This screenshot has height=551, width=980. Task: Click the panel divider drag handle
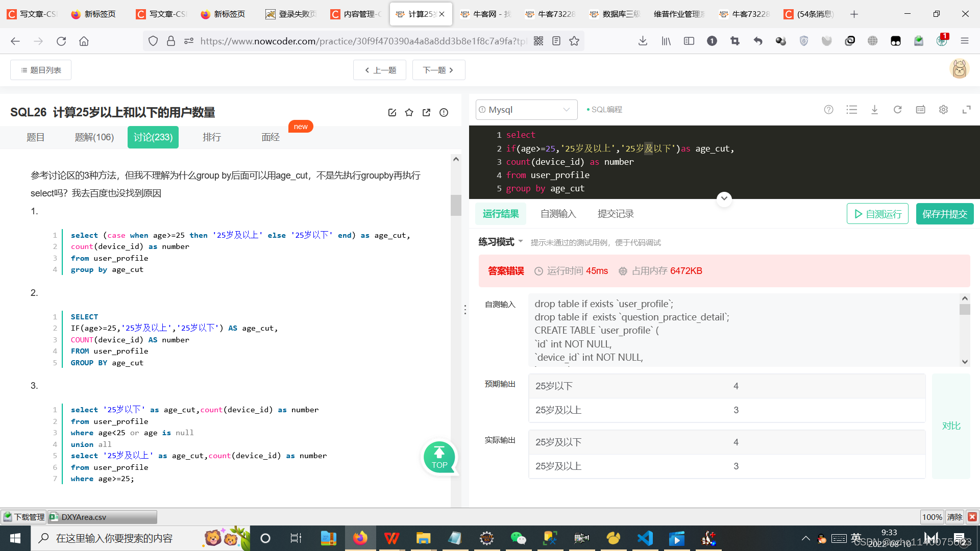point(465,310)
